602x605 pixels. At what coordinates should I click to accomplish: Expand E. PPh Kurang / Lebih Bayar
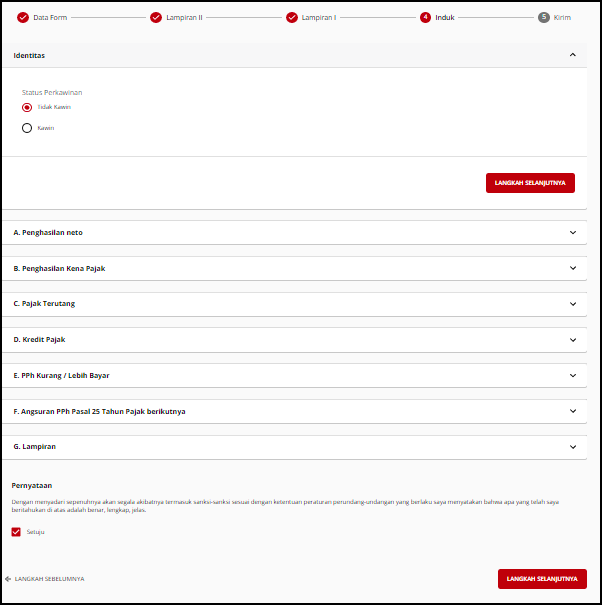pos(572,375)
